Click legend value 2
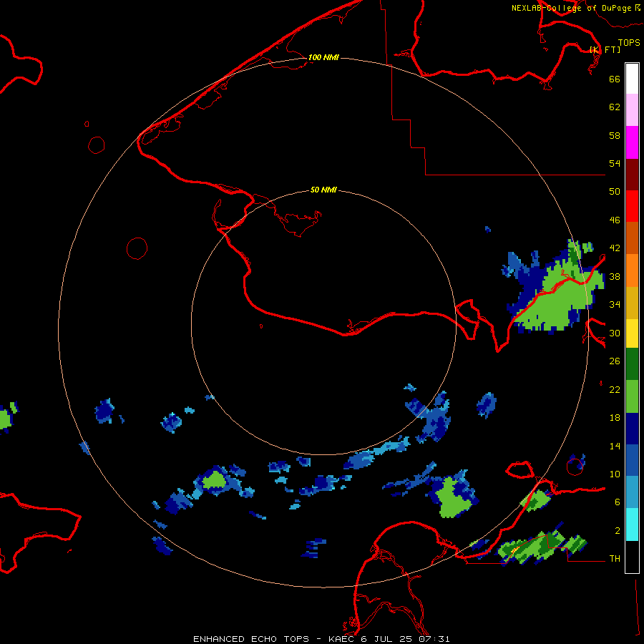Image resolution: width=644 pixels, height=644 pixels. (x=618, y=531)
